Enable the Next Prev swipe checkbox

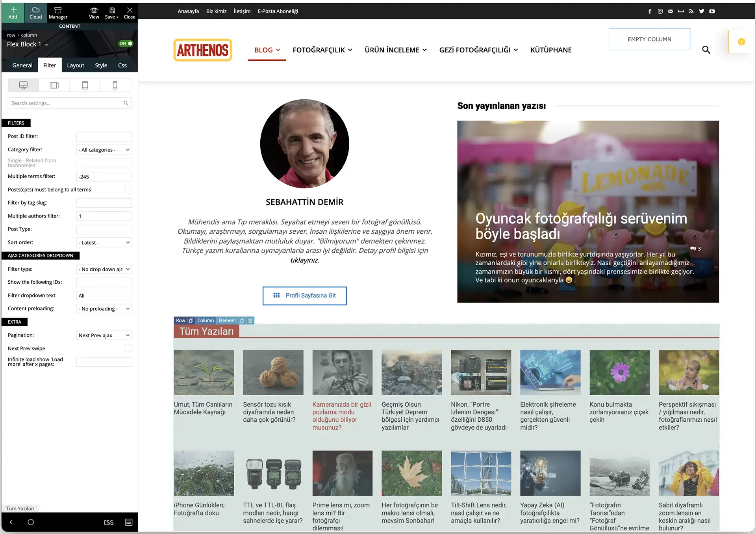(x=128, y=348)
